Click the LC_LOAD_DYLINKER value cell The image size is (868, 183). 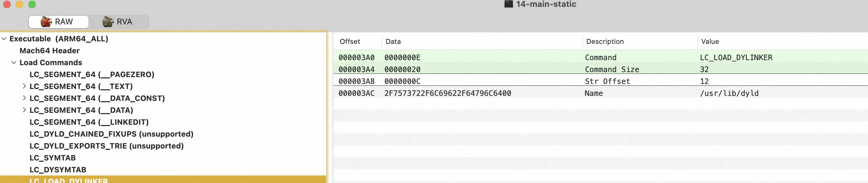point(736,58)
